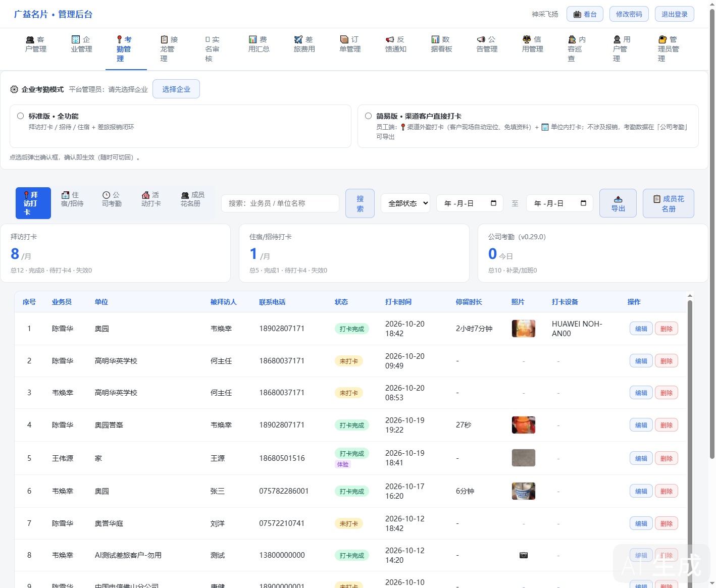Viewport: 716px width, 588px height.
Task: Click the 搜索 button
Action: pos(360,203)
